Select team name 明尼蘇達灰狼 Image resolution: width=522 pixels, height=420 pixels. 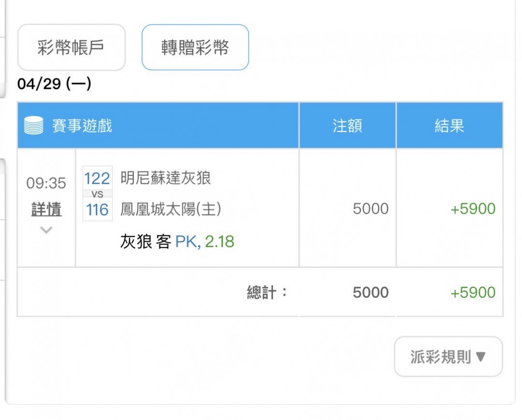165,178
